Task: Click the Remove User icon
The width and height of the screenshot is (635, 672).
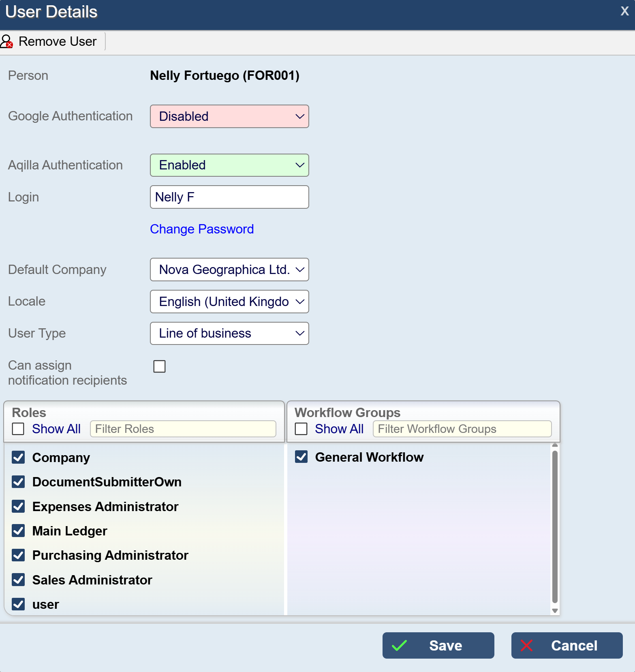Action: (x=7, y=41)
